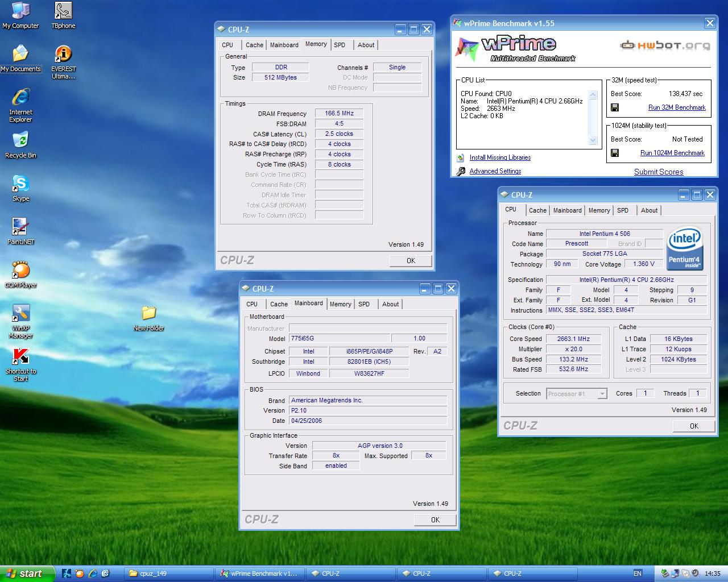Click Install Missing Libraries link
This screenshot has width=728, height=582.
[x=500, y=157]
